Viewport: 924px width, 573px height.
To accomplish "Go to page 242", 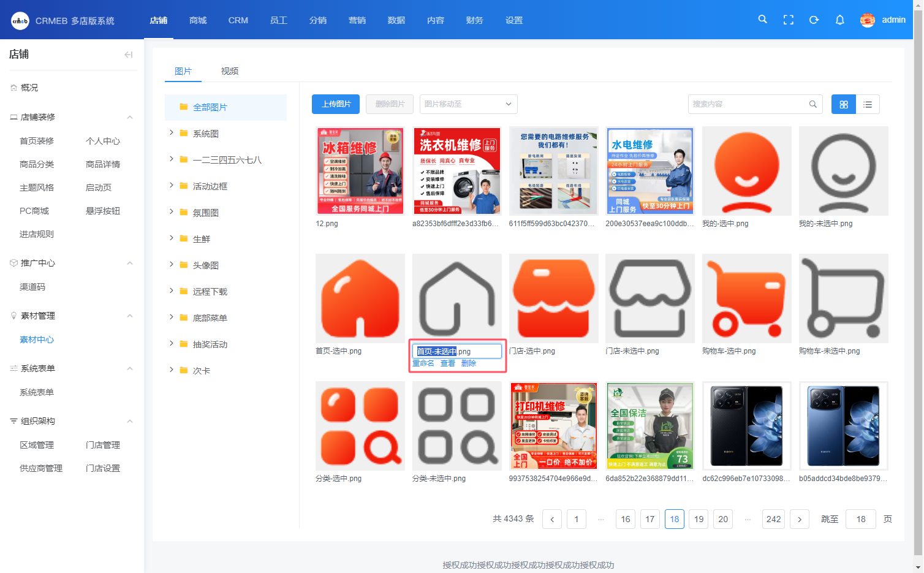I will coord(774,519).
